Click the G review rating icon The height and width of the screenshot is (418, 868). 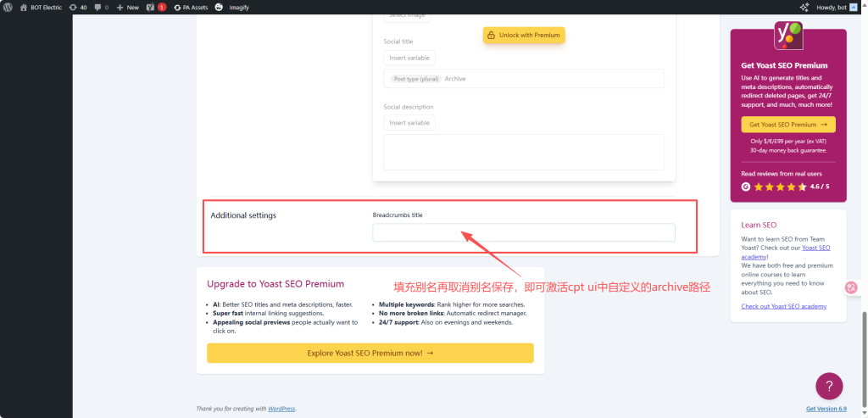(x=746, y=187)
